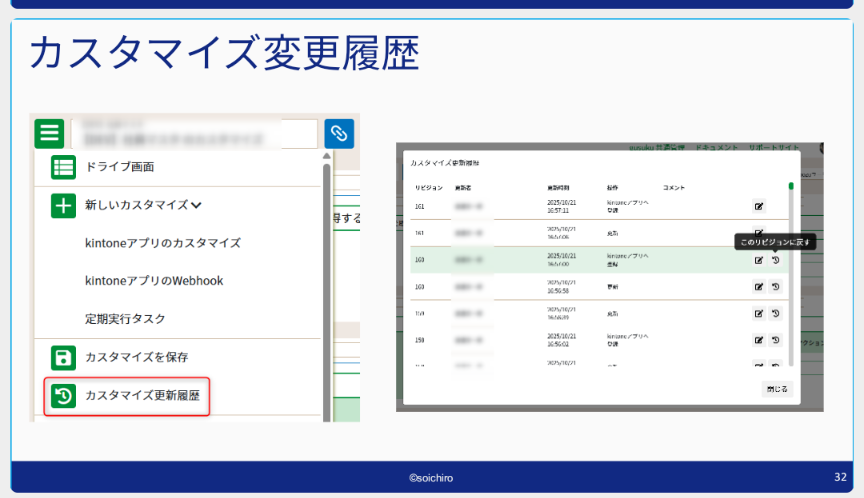Open カスタマイズ更新履歴 menu entry
The height and width of the screenshot is (498, 864).
(142, 396)
